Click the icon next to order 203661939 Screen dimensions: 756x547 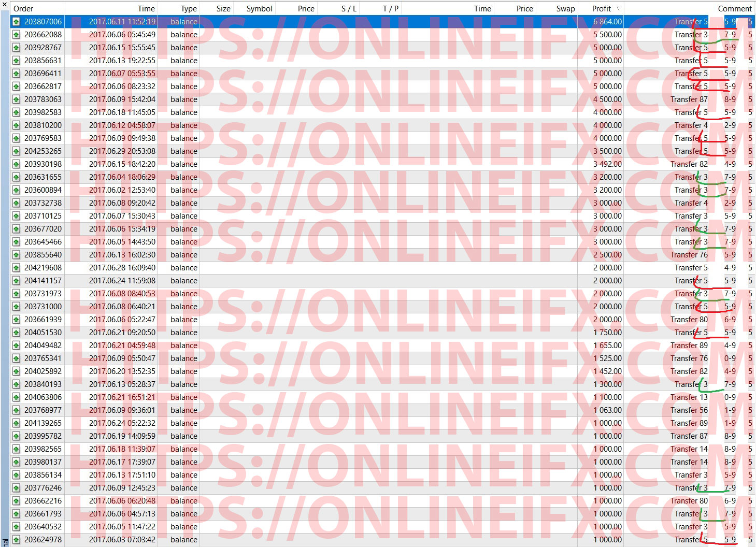tap(17, 320)
